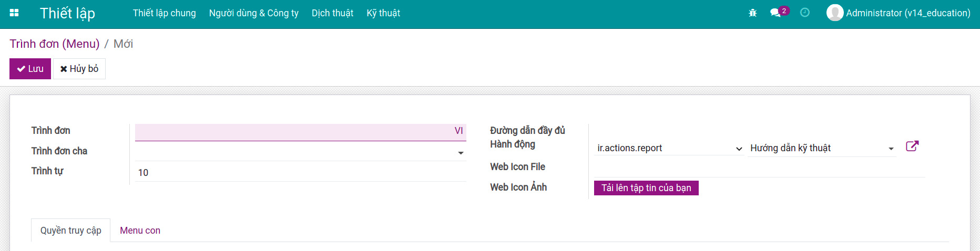
Task: Click the Administrator user avatar
Action: tap(834, 13)
